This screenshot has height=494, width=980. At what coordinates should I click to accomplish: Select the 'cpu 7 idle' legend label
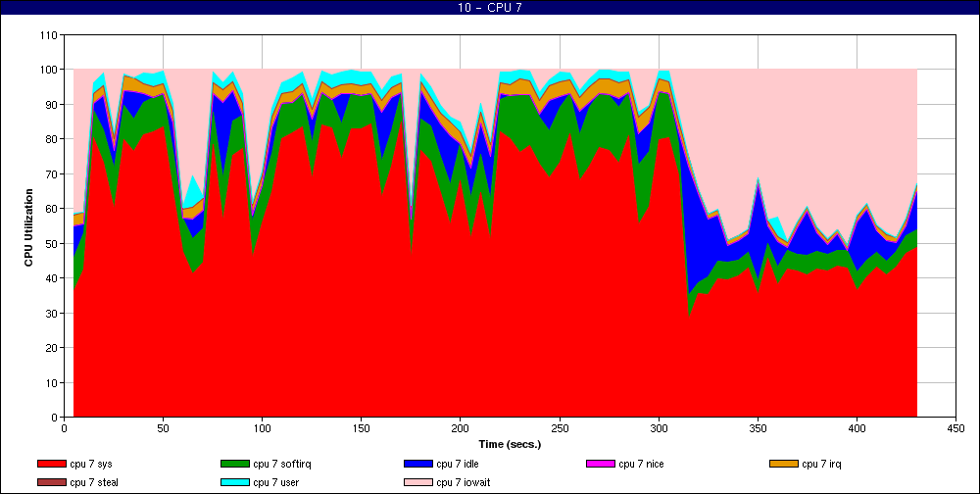(458, 465)
